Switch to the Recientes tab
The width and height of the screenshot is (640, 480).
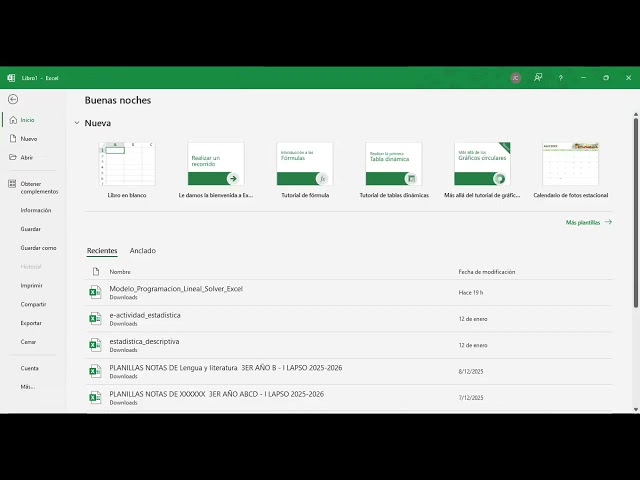click(102, 251)
